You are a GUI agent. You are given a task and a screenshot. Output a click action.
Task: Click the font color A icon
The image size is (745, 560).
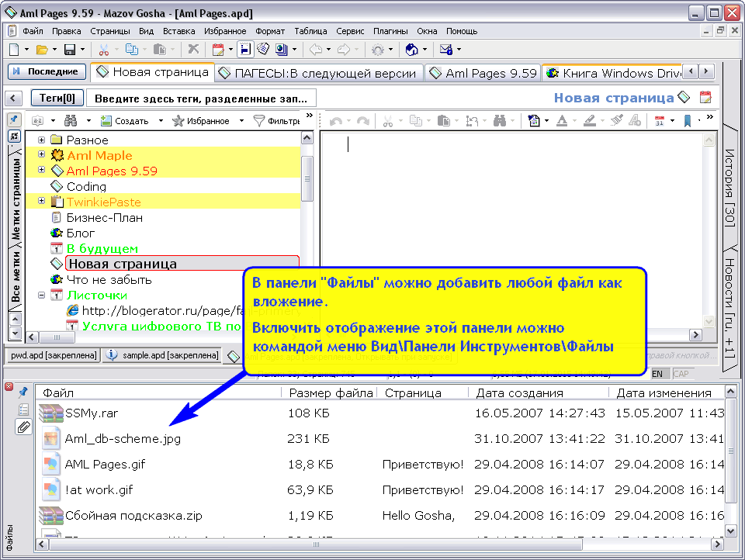point(562,121)
